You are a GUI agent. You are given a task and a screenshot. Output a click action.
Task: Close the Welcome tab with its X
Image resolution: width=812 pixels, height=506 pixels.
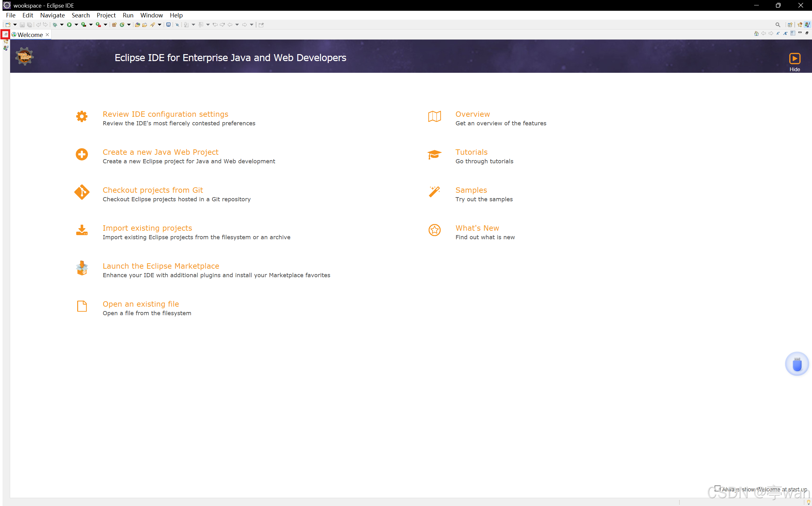coord(47,35)
